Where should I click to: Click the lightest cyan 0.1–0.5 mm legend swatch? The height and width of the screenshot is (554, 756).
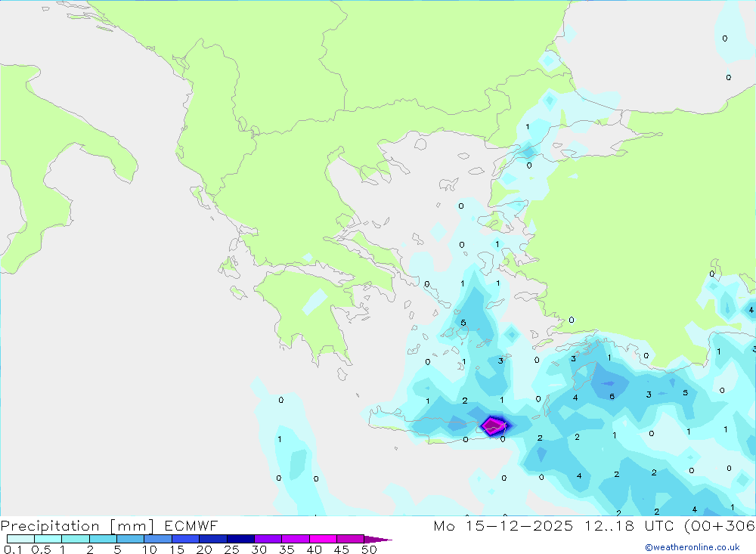(x=20, y=539)
